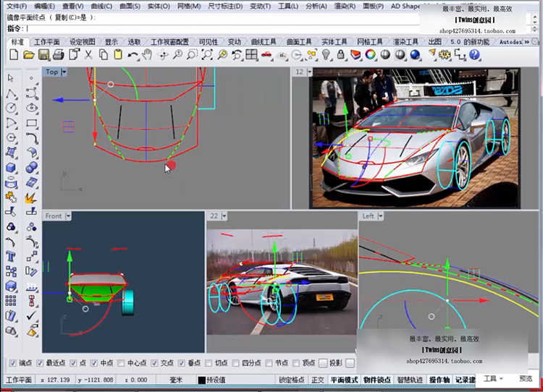The image size is (543, 392).
Task: Open file with the yellow folder icon
Action: 28,55
